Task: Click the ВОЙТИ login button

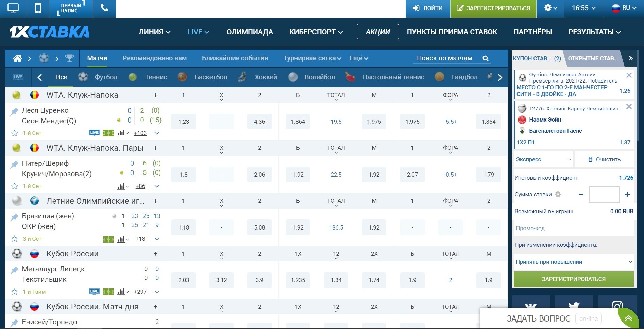Action: click(428, 8)
